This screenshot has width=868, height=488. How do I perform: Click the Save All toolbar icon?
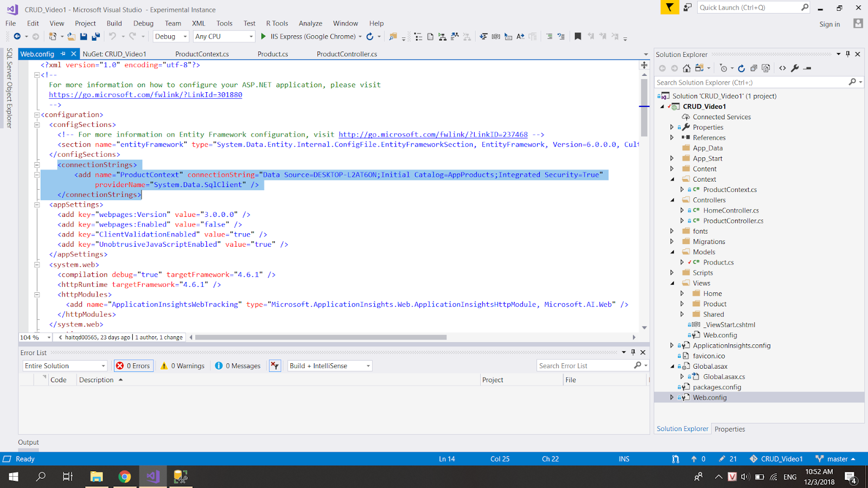[x=95, y=36]
